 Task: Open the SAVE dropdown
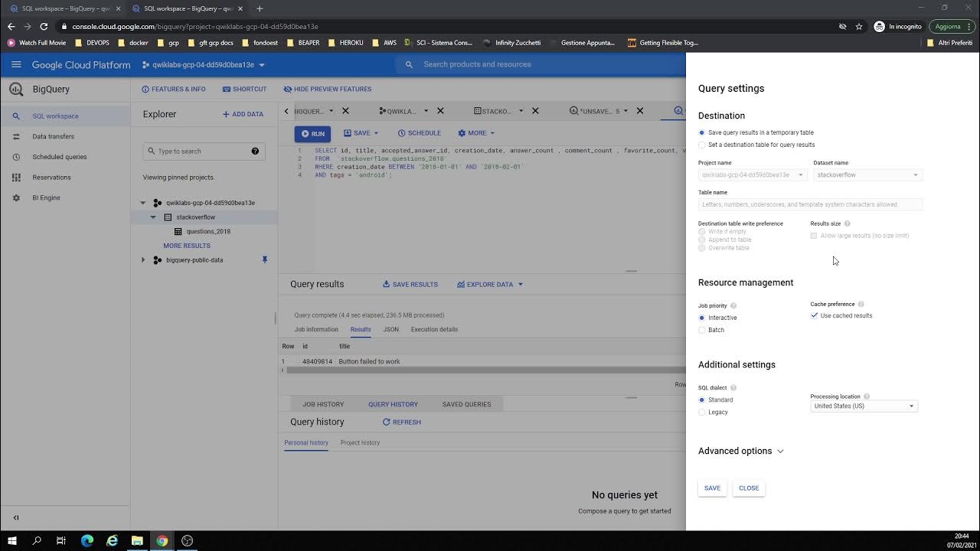pyautogui.click(x=361, y=133)
